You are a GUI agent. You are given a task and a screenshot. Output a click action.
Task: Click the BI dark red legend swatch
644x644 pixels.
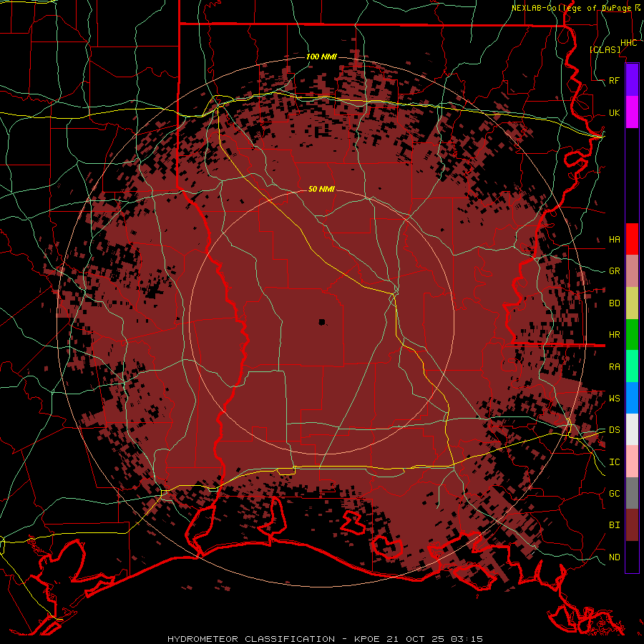[632, 525]
